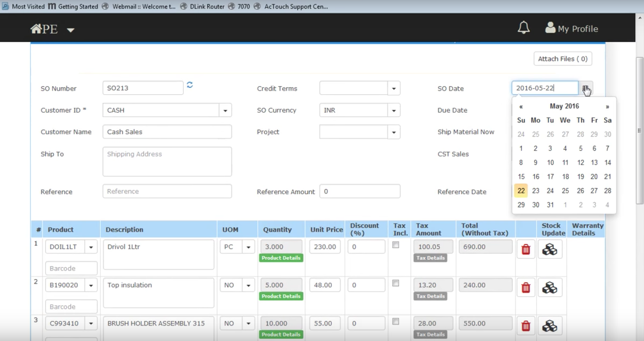Open stock update for Drivol 1Ltr row
This screenshot has height=341, width=644.
(549, 249)
